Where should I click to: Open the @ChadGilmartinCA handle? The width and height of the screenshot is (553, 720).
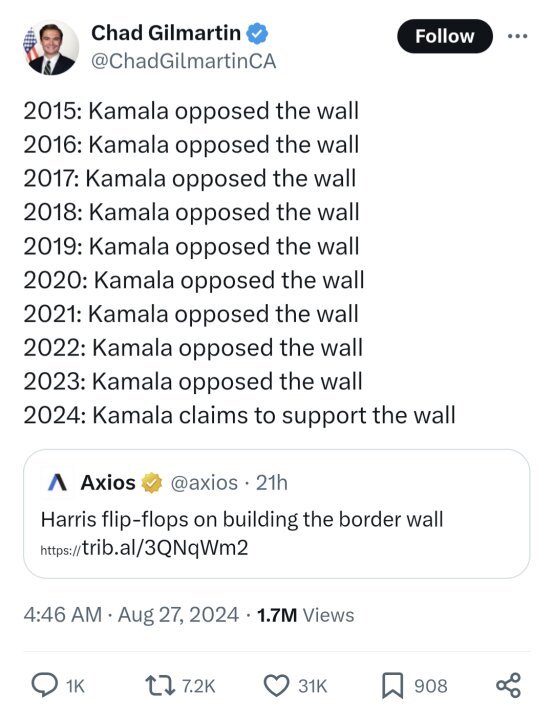click(183, 61)
